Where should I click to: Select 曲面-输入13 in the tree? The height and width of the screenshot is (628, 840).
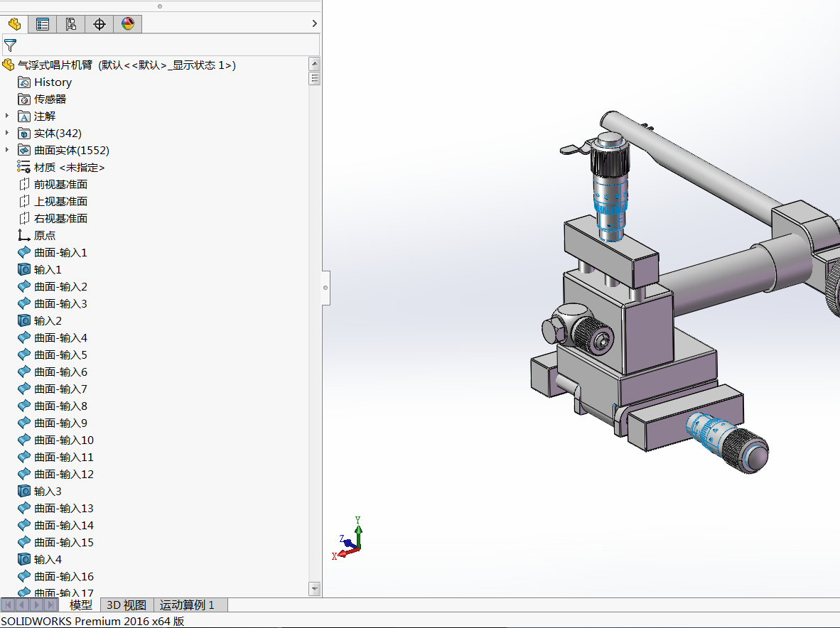[64, 509]
